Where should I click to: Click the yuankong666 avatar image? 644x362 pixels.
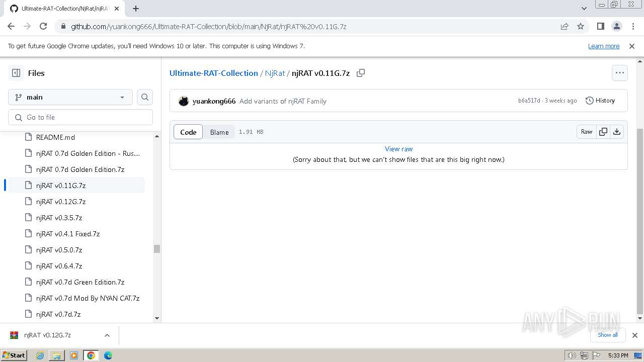pos(184,101)
